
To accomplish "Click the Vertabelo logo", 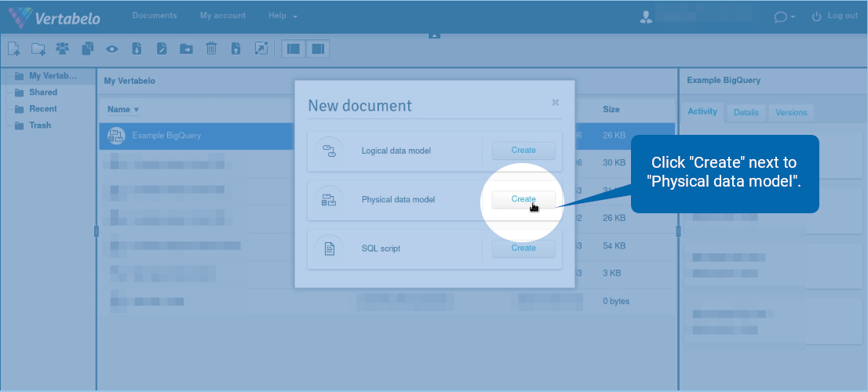I will (54, 17).
